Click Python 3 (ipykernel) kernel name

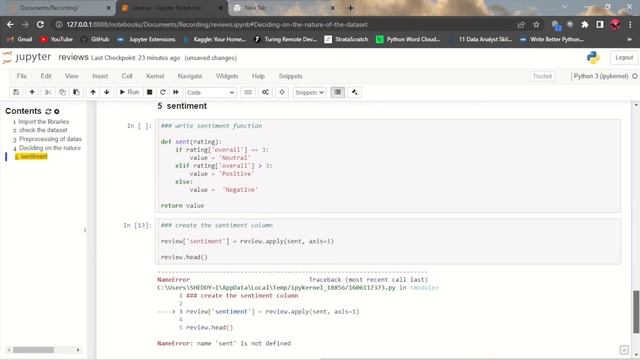(x=600, y=76)
